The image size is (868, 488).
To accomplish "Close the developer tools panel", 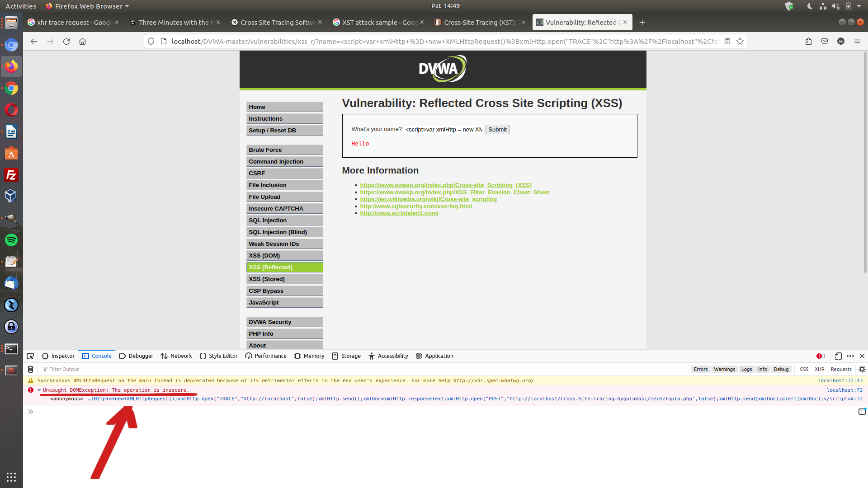I will (x=862, y=356).
